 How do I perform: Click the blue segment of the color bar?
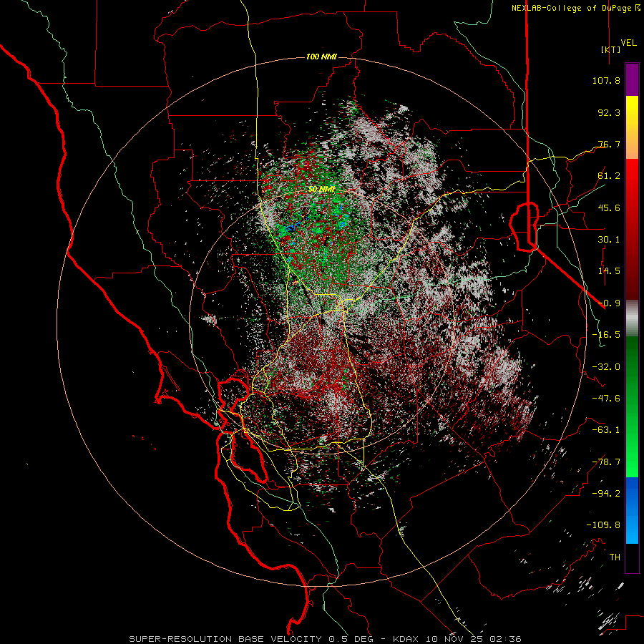pyautogui.click(x=632, y=510)
